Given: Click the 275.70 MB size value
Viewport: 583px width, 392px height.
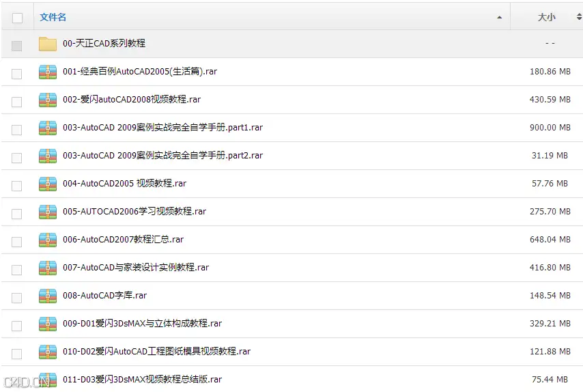Looking at the screenshot, I should (x=550, y=211).
